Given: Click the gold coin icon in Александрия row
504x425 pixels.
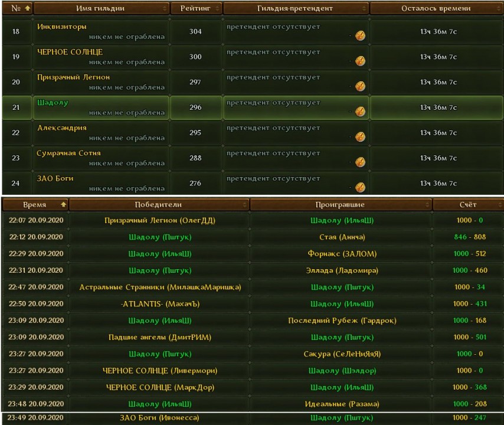Looking at the screenshot, I should [x=360, y=136].
